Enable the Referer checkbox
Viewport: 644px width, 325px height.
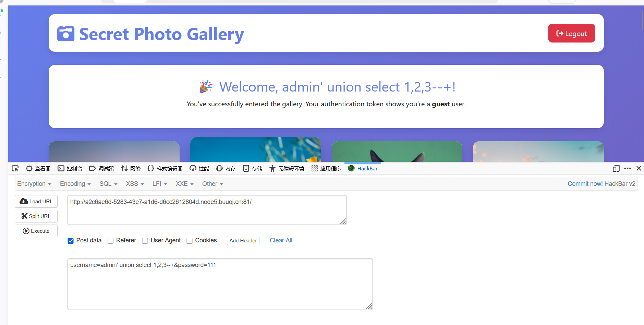(x=111, y=241)
